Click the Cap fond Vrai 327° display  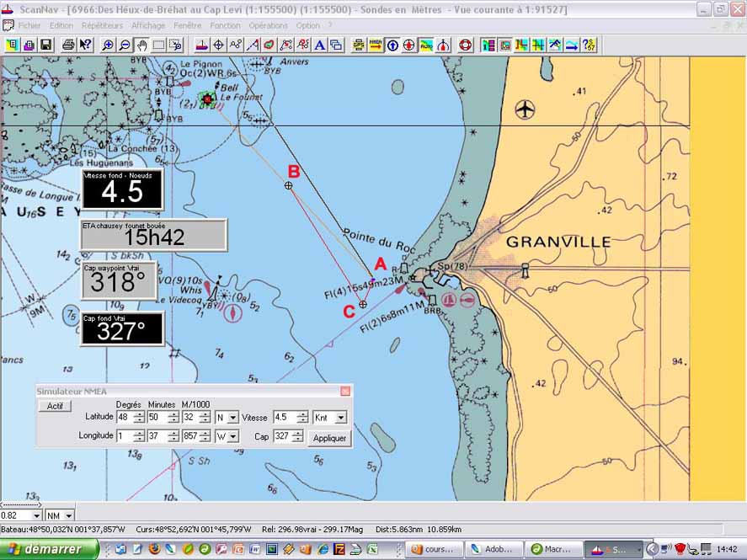click(x=122, y=328)
